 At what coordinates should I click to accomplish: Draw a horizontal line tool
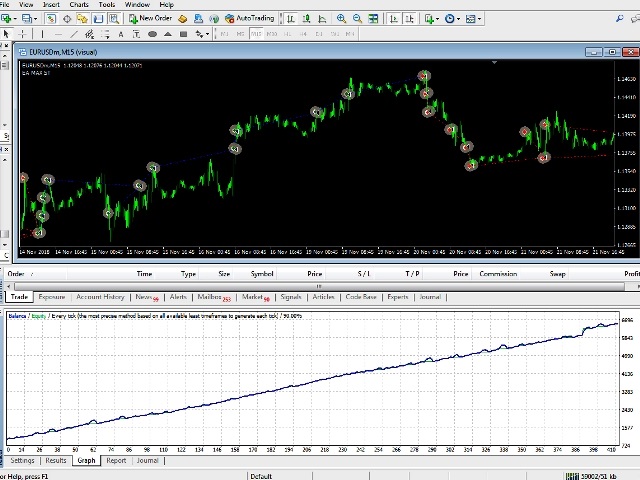58,34
